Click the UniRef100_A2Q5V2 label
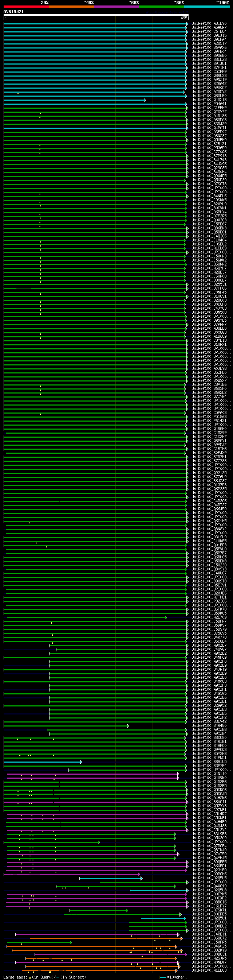233x980 pixels. click(x=209, y=92)
